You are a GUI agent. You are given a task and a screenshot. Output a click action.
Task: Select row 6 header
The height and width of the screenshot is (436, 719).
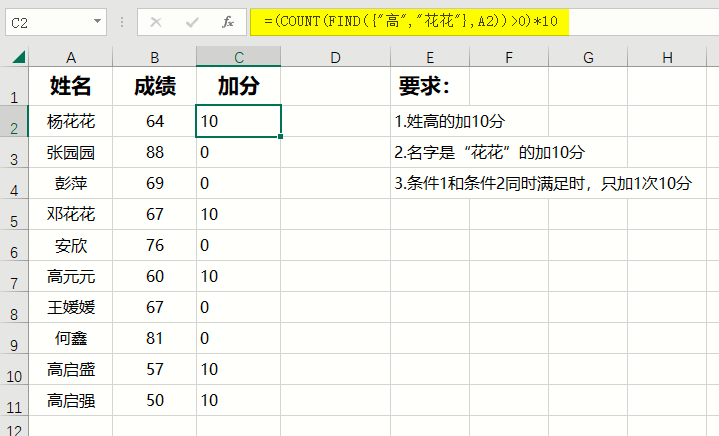pyautogui.click(x=14, y=245)
